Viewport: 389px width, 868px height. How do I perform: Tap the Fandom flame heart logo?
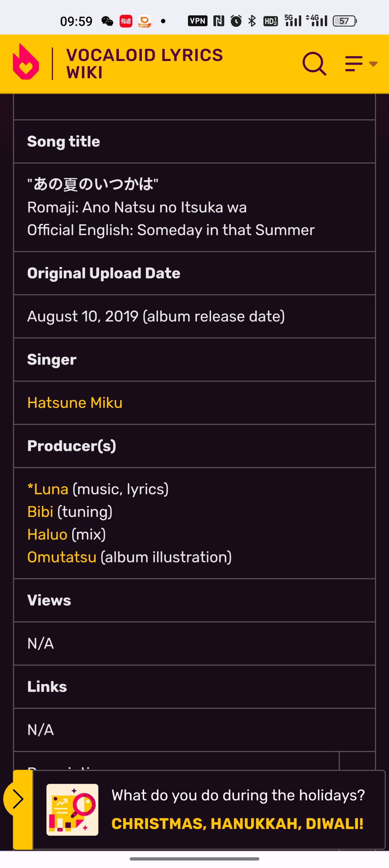[26, 62]
